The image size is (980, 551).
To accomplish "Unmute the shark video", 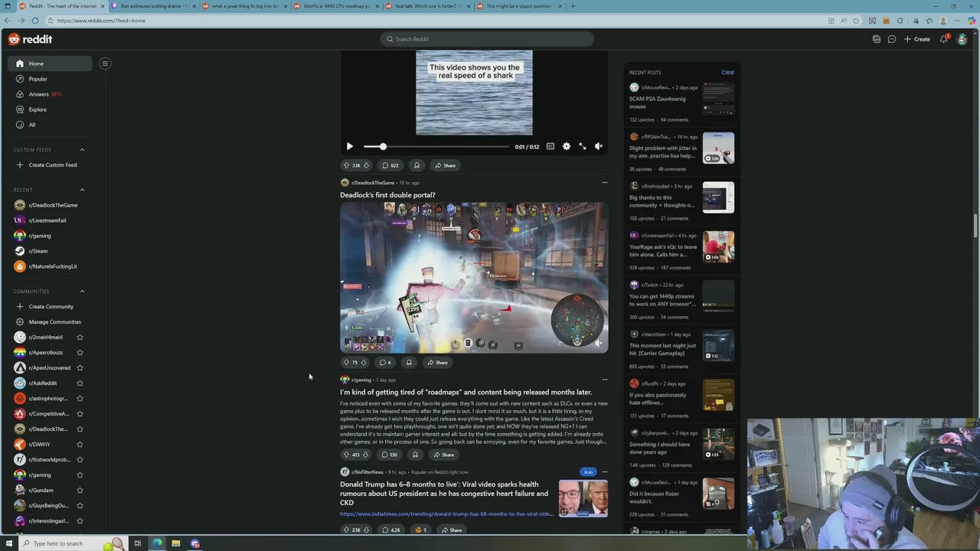I will [x=599, y=146].
